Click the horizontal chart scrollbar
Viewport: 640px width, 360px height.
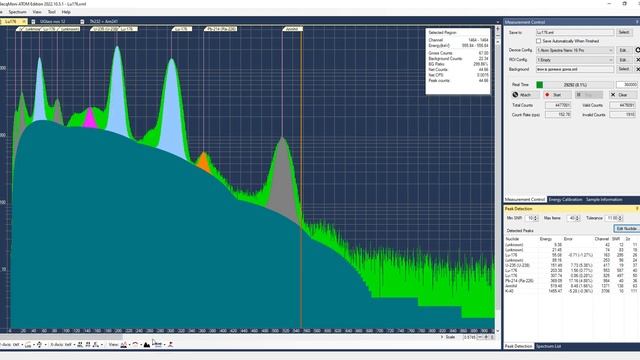[61, 337]
